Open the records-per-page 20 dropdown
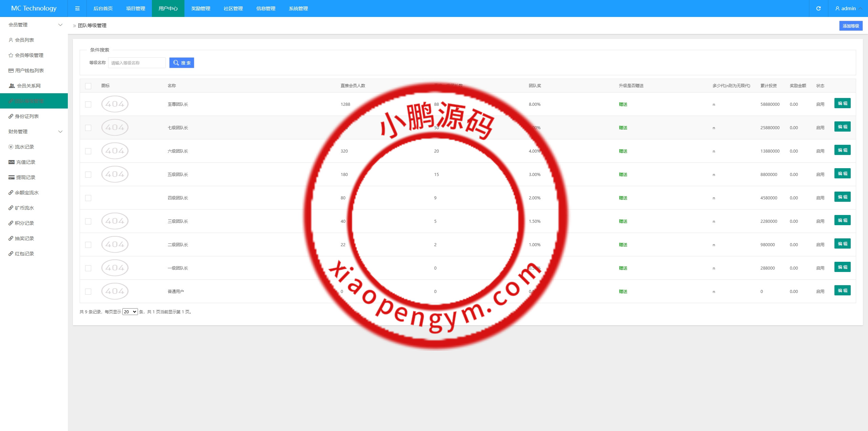 pyautogui.click(x=130, y=312)
